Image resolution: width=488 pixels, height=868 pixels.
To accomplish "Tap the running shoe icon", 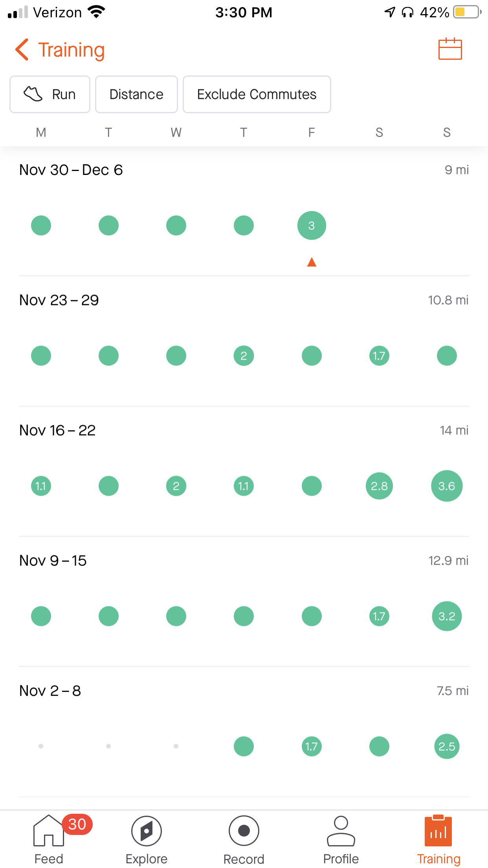I will click(x=33, y=94).
